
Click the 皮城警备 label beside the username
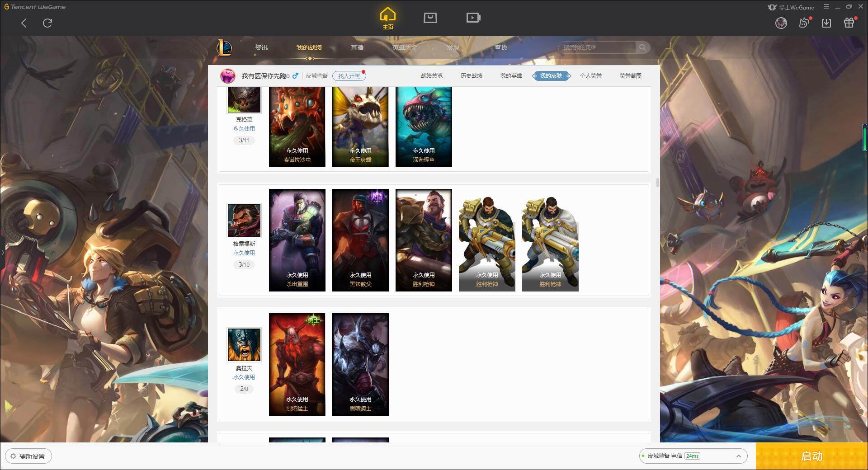pos(316,76)
